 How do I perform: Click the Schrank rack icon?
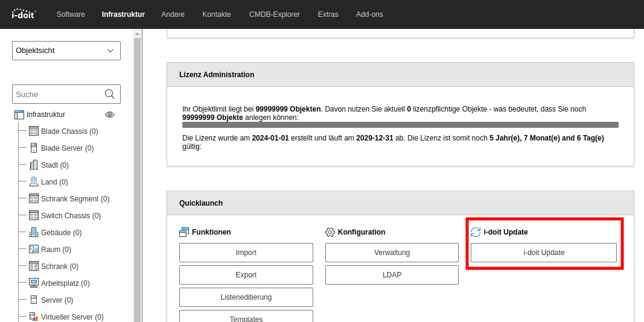(34, 266)
